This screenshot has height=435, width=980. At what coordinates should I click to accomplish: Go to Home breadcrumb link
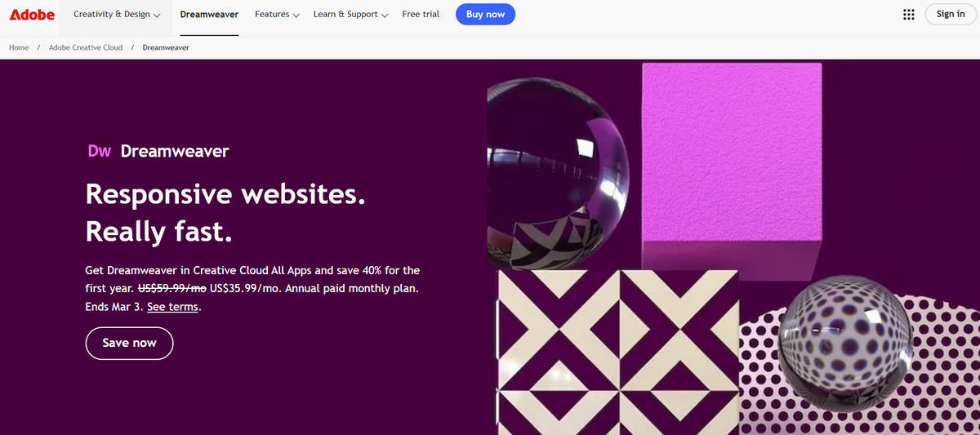pos(19,47)
